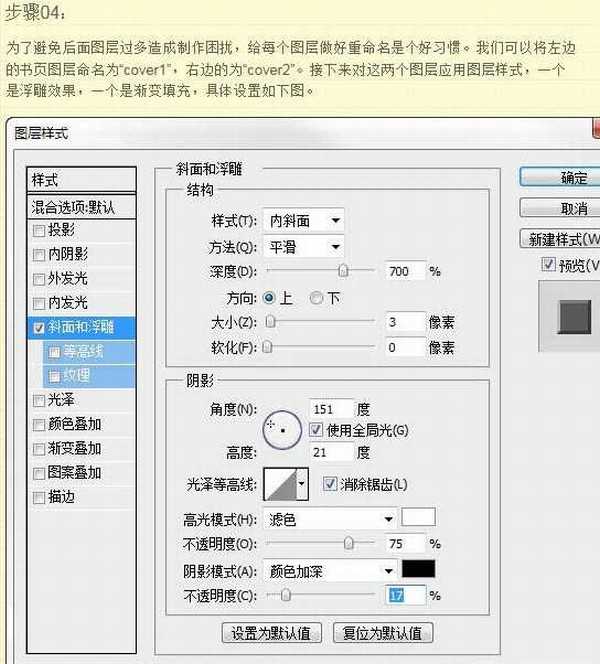
Task: Open the 阴影模式 颜色加深 dropdown
Action: [330, 571]
